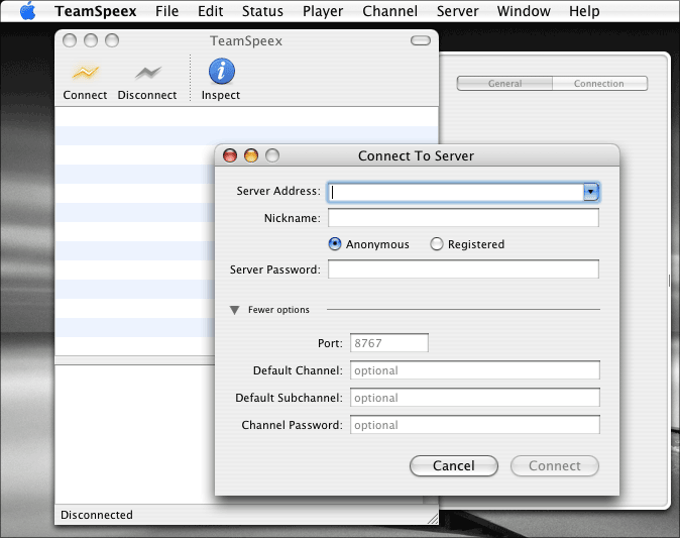This screenshot has height=538, width=680.
Task: Click the Cancel button
Action: pyautogui.click(x=454, y=466)
